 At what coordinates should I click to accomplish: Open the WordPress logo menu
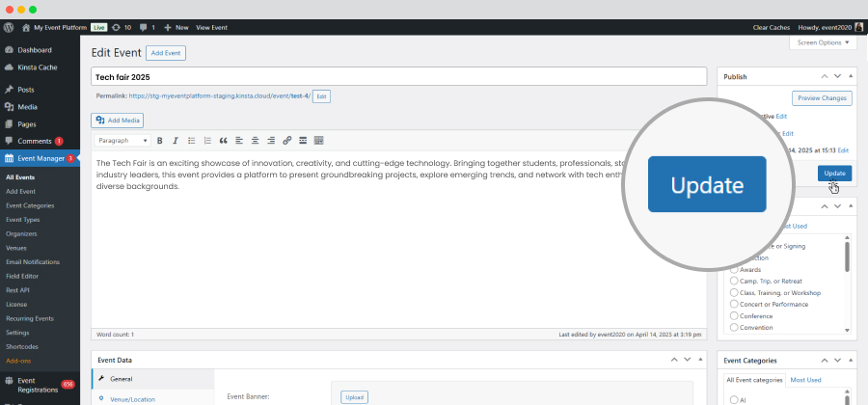coord(9,27)
